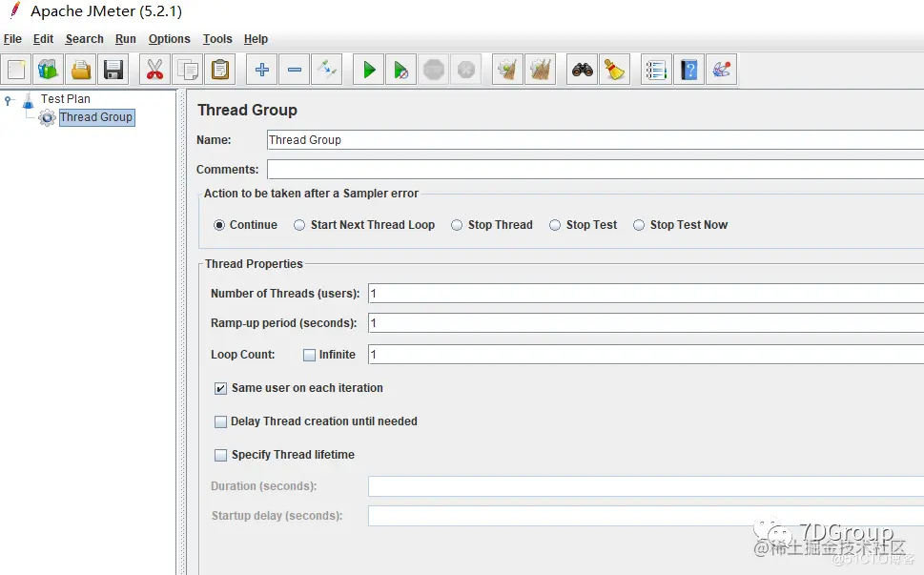Uncheck Same user on each iteration
This screenshot has height=575, width=924.
(220, 388)
